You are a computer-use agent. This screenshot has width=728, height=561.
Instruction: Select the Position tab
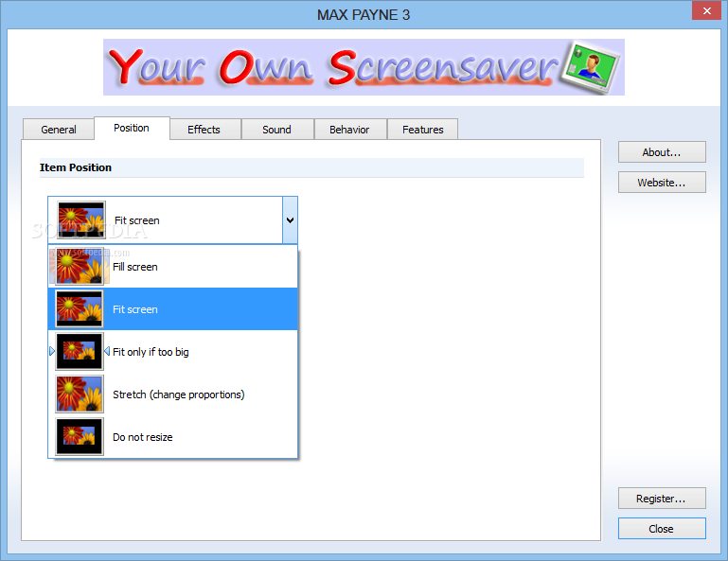pos(132,128)
